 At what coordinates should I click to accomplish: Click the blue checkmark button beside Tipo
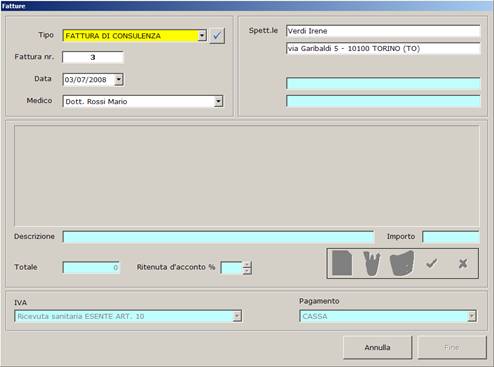click(217, 36)
